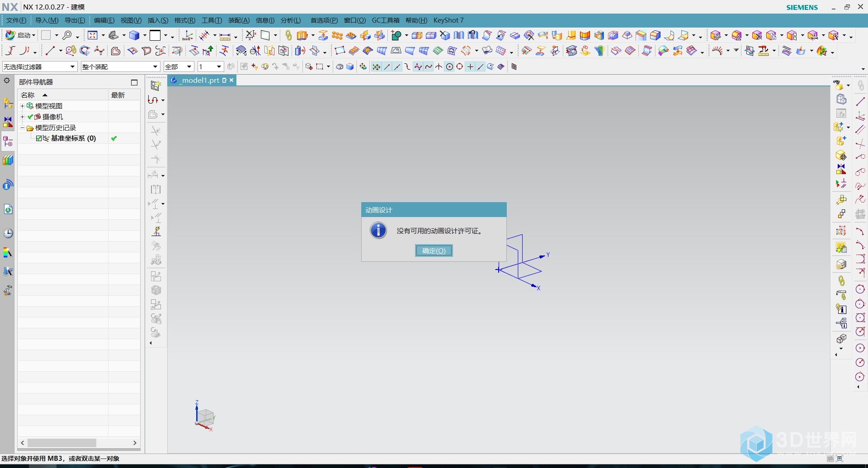The height and width of the screenshot is (468, 868).
Task: Select the Line curve tool icon
Action: 50,51
